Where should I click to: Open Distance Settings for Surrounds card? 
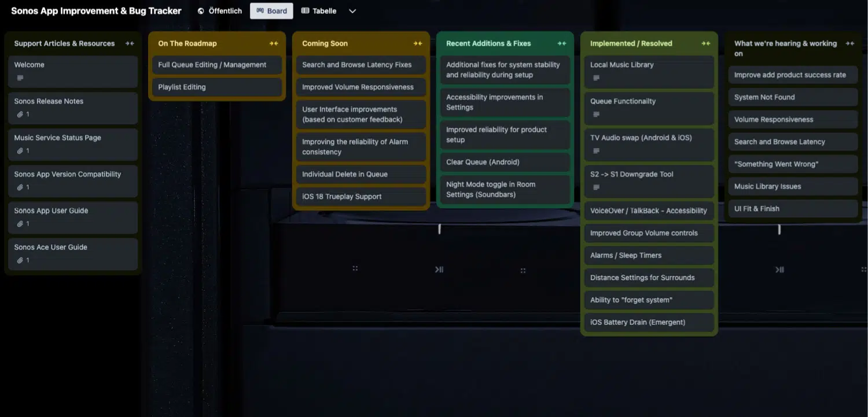(649, 278)
